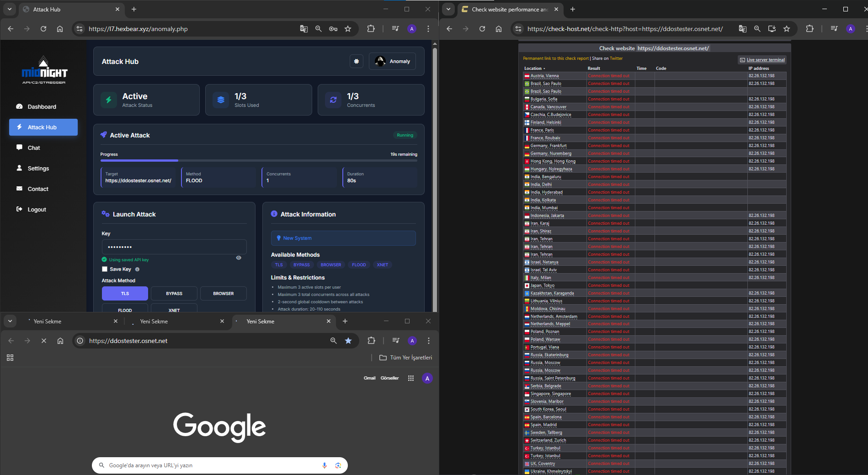Viewport: 868px width, 475px height.
Task: Stop loading the ddostester.osnet.net page
Action: point(44,341)
